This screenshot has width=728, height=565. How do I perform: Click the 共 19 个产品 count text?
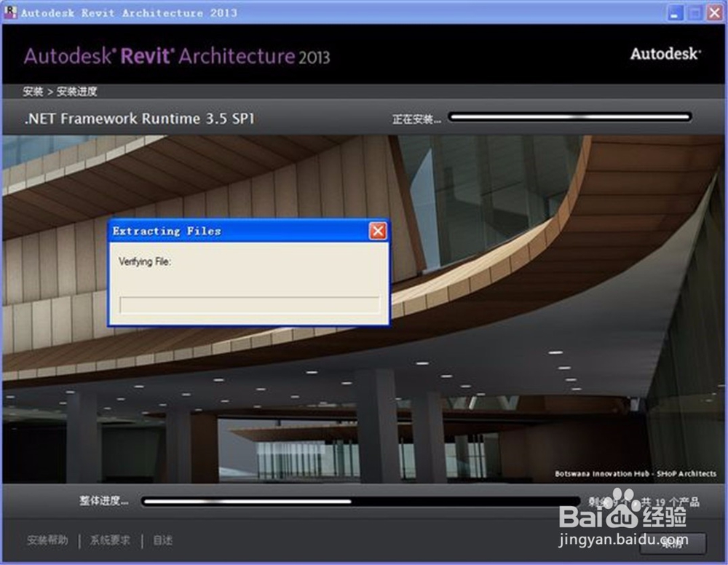[x=670, y=502]
